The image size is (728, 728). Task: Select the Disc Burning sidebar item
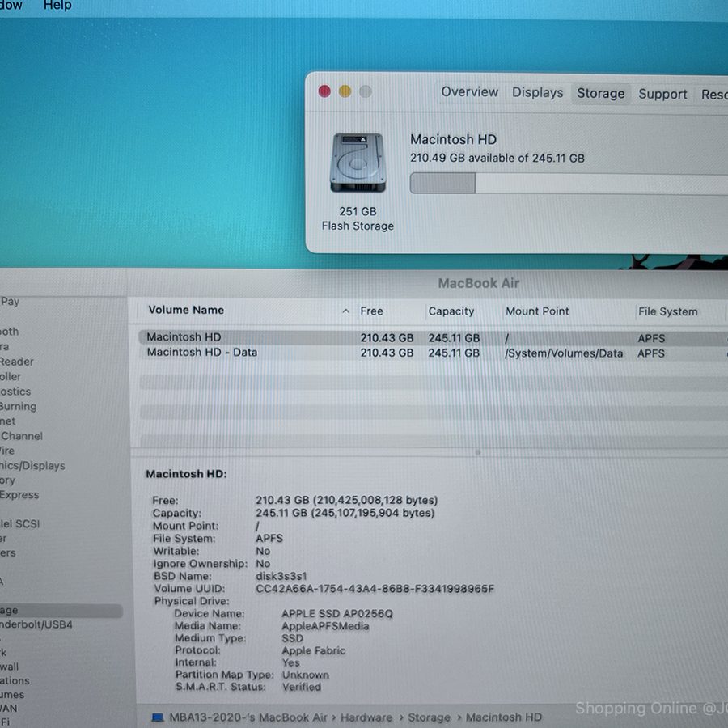coord(18,406)
